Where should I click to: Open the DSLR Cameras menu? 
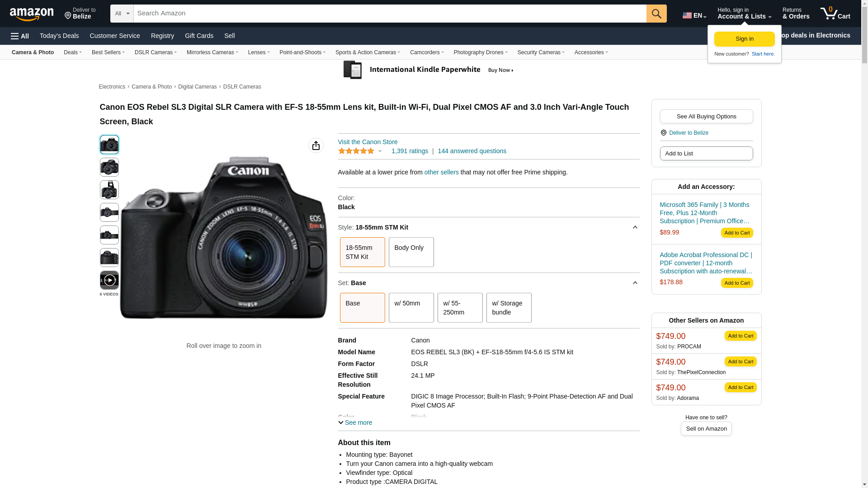click(x=155, y=52)
